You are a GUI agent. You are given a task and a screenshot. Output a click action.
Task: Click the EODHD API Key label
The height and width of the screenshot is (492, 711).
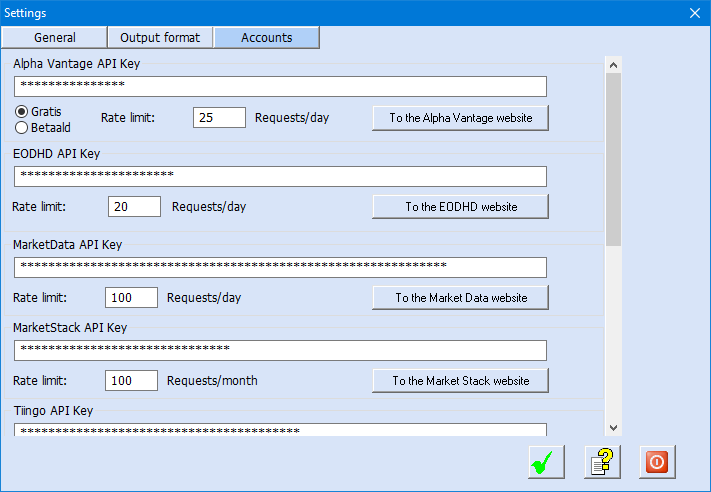click(x=57, y=154)
